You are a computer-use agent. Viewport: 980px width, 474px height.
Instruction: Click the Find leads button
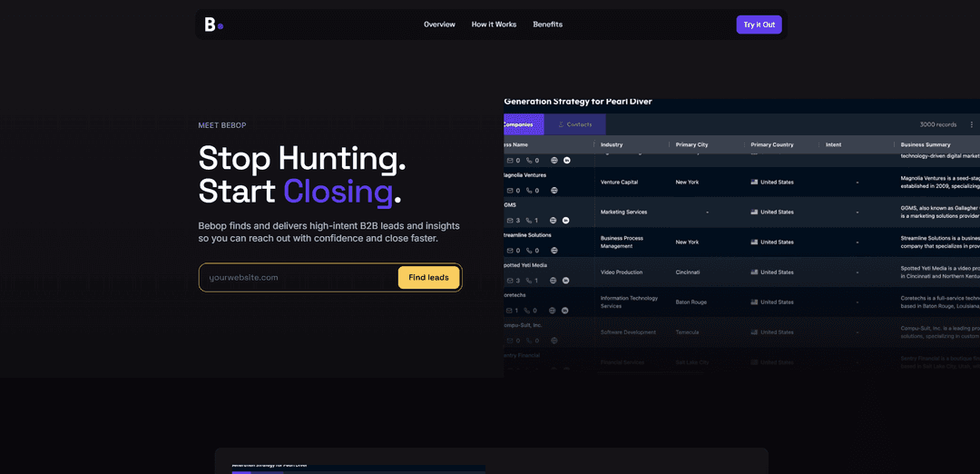tap(428, 278)
